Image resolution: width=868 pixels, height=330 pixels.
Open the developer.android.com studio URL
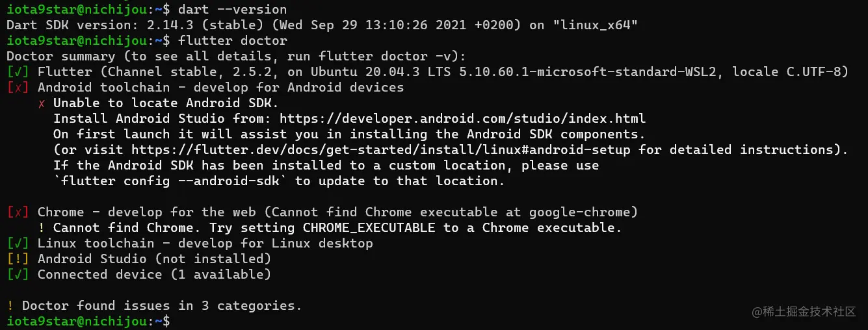(462, 118)
